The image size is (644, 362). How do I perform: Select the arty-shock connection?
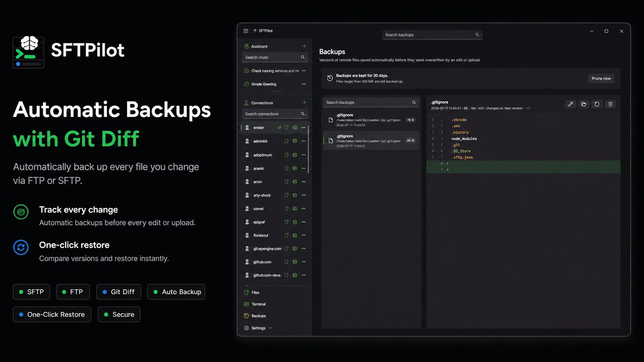[x=275, y=195]
